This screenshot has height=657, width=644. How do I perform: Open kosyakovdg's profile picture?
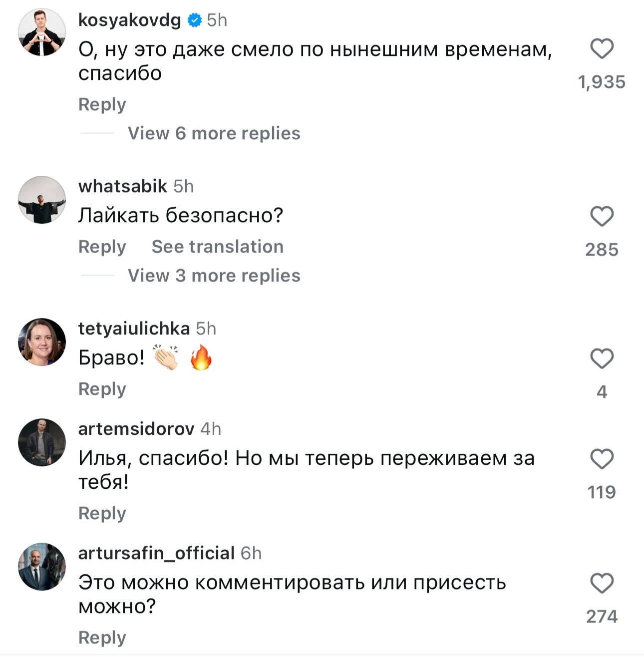point(42,32)
